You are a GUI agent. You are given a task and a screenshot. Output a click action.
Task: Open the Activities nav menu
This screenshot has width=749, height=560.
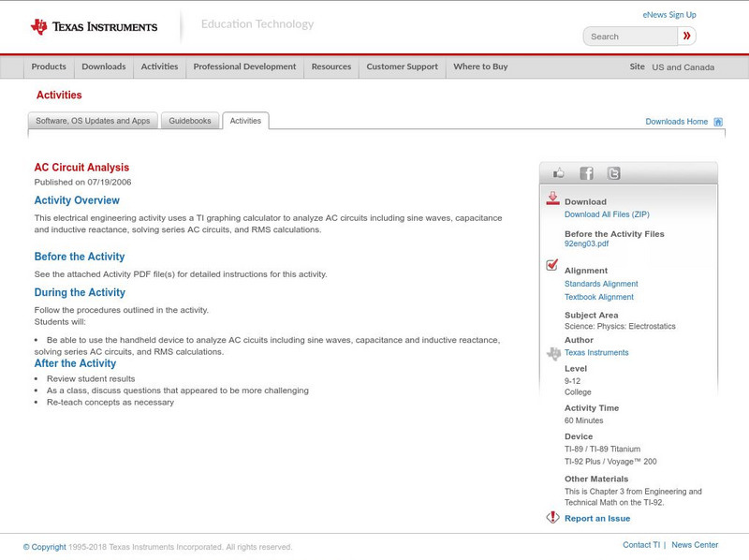pyautogui.click(x=159, y=66)
